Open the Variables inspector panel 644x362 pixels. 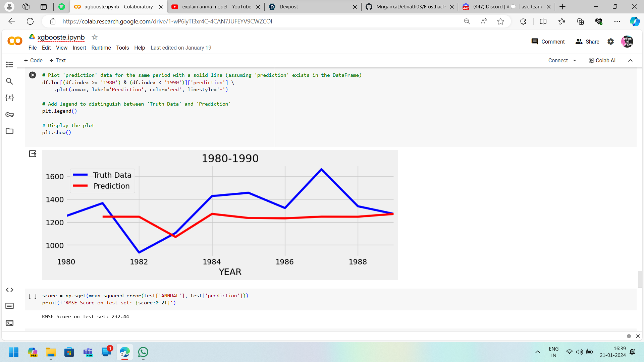(9, 98)
